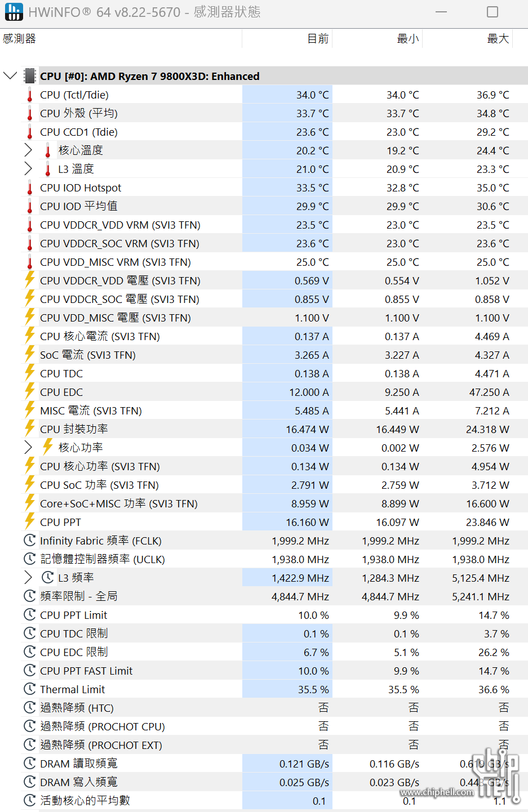Click the current value 34.0 °C
This screenshot has height=812, width=528.
point(313,95)
